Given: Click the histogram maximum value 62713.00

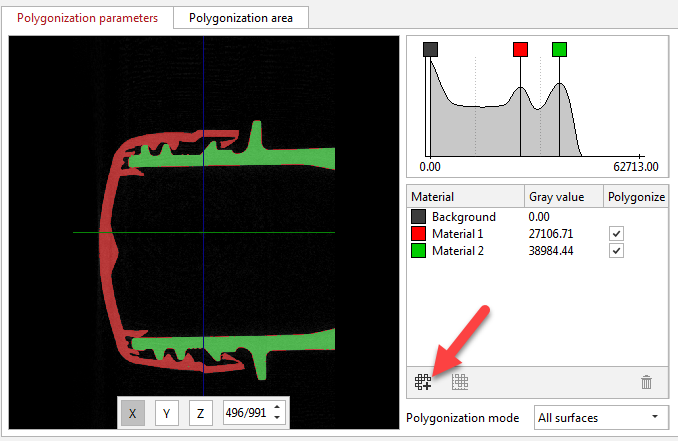Looking at the screenshot, I should point(636,166).
